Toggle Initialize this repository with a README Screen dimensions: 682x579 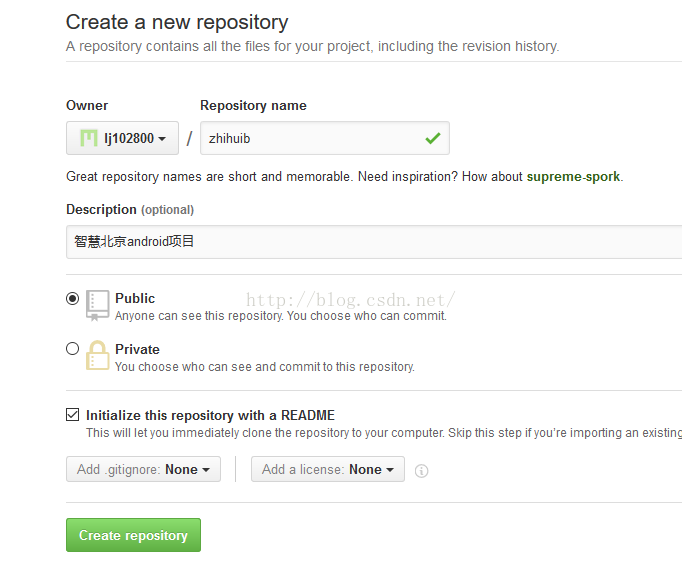coord(72,414)
